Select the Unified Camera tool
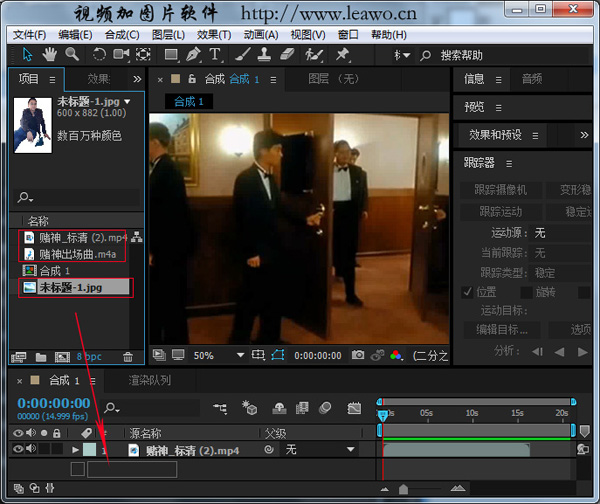 click(121, 54)
